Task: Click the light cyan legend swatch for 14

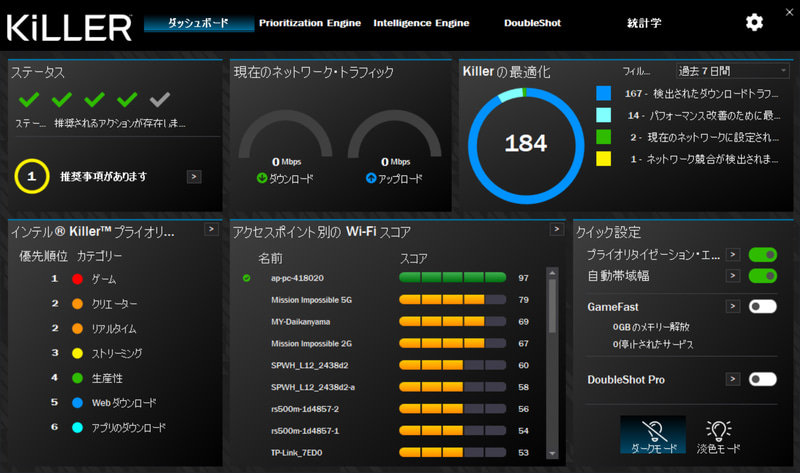Action: coord(604,115)
